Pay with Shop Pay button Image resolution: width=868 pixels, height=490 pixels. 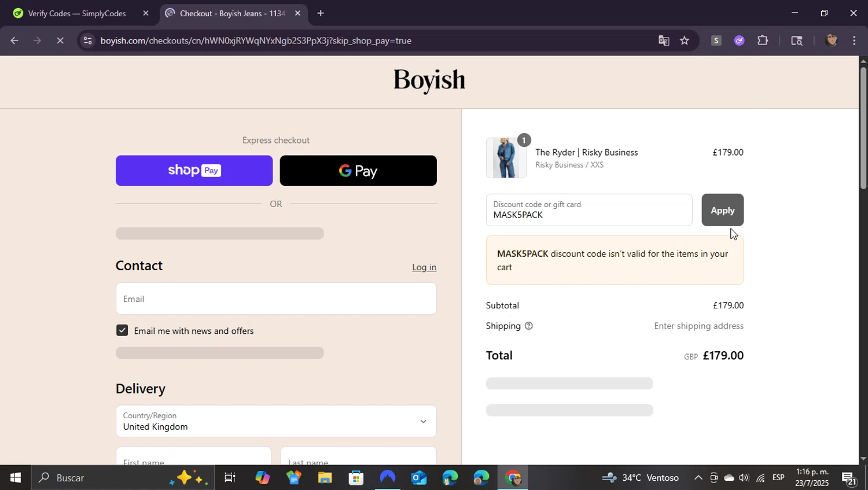[194, 171]
